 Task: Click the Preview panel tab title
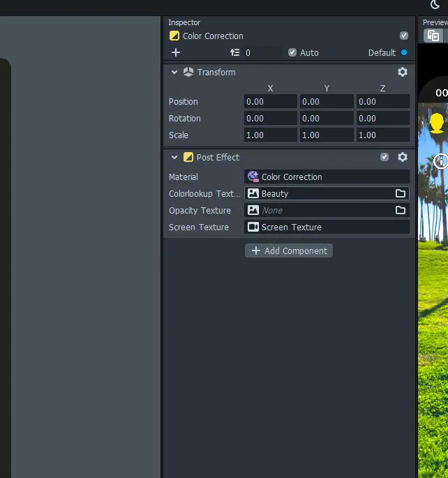coord(435,22)
